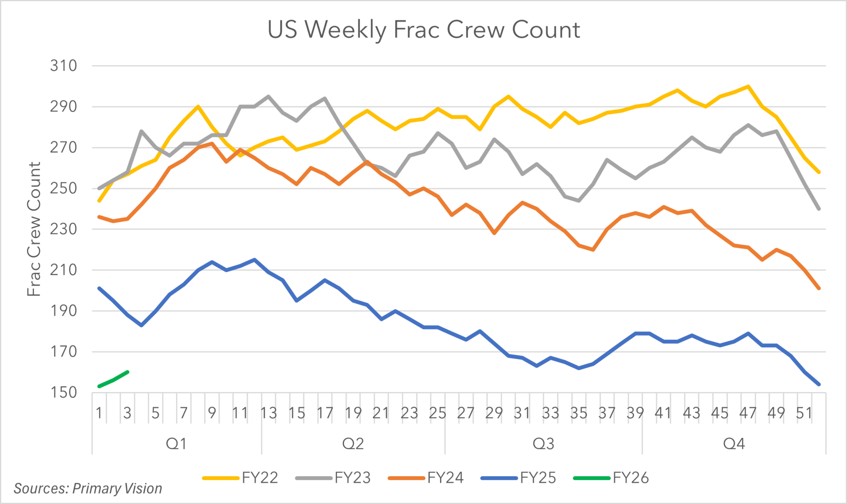Click the FY24 orange legend swatch
This screenshot has width=847, height=504.
tap(406, 478)
